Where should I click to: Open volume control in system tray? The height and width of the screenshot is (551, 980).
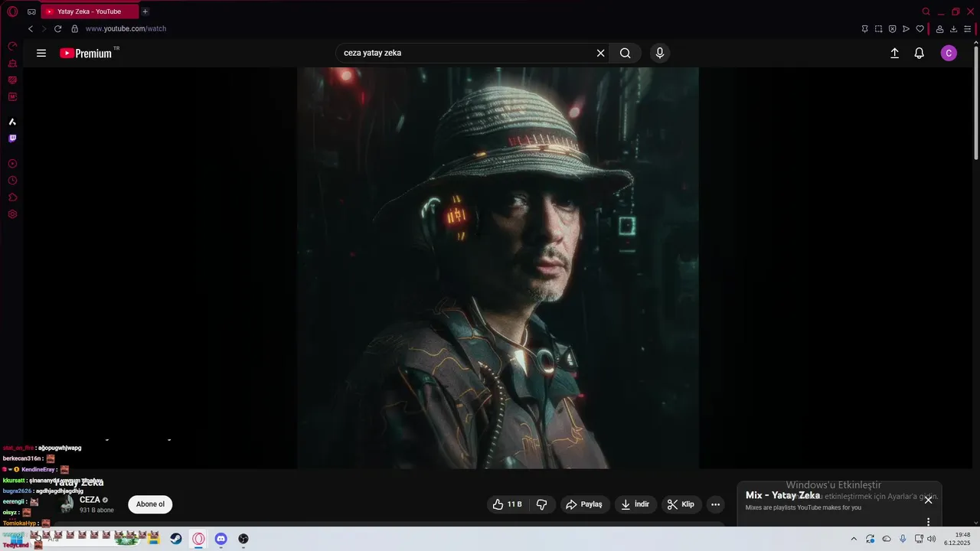931,539
